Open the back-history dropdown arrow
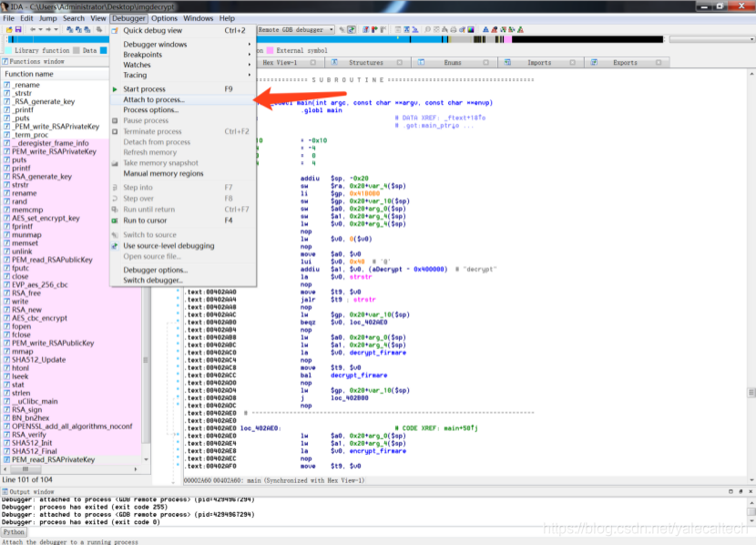 click(40, 30)
